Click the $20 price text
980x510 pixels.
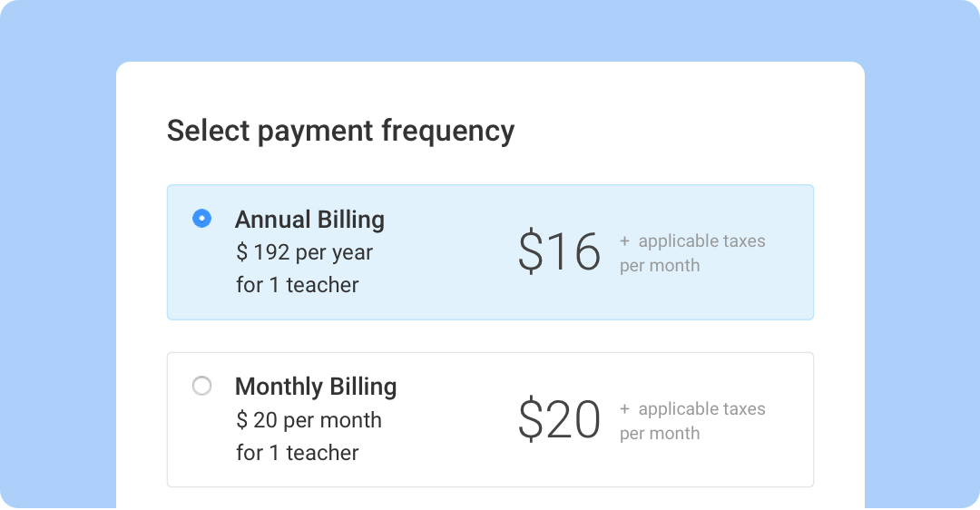pos(559,420)
